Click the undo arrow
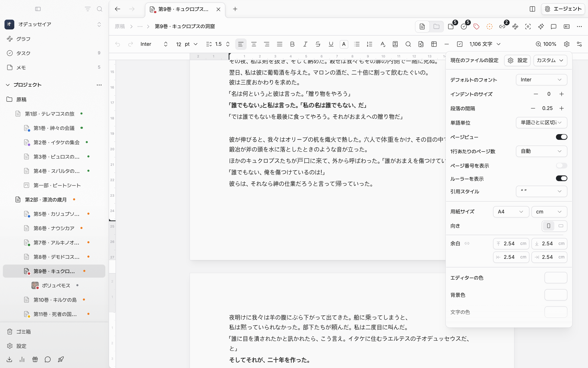 [118, 44]
